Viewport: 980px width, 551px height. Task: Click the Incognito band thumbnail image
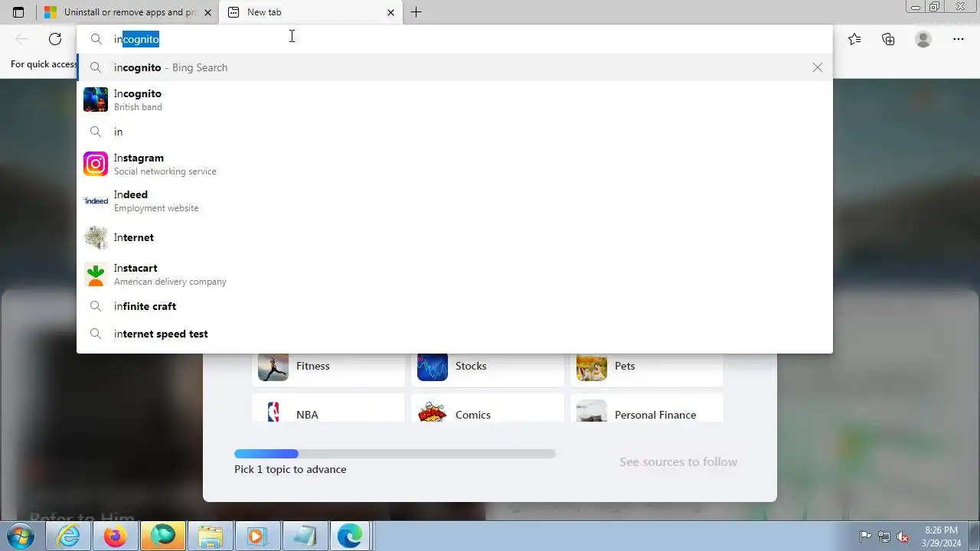point(96,99)
